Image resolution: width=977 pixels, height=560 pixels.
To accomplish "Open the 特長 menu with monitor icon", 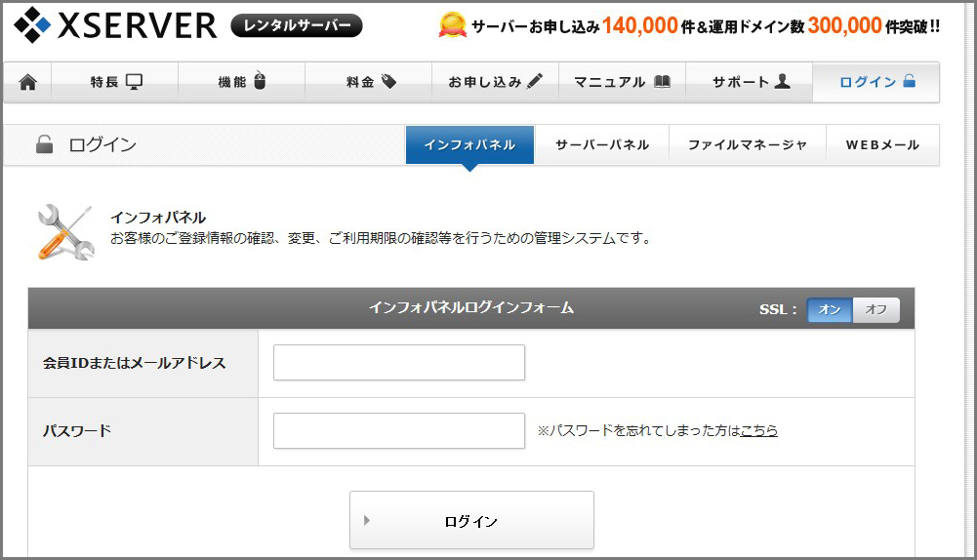I will click(x=115, y=83).
